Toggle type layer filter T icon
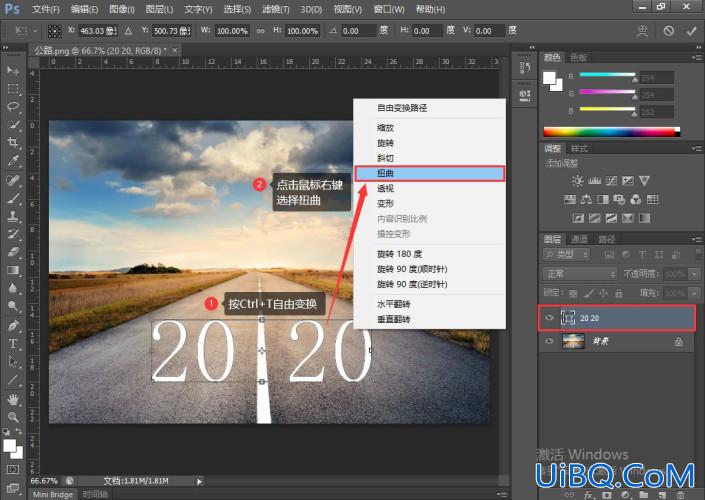The width and height of the screenshot is (705, 500). 642,254
